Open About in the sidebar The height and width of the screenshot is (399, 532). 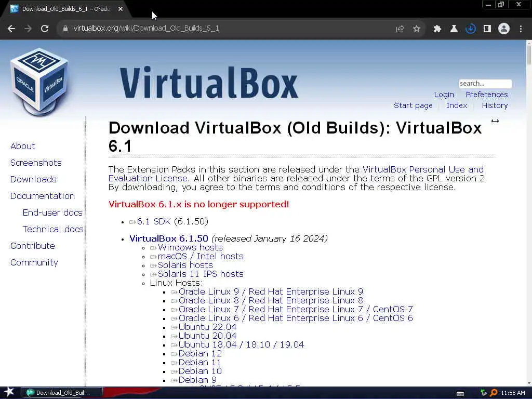coord(23,146)
